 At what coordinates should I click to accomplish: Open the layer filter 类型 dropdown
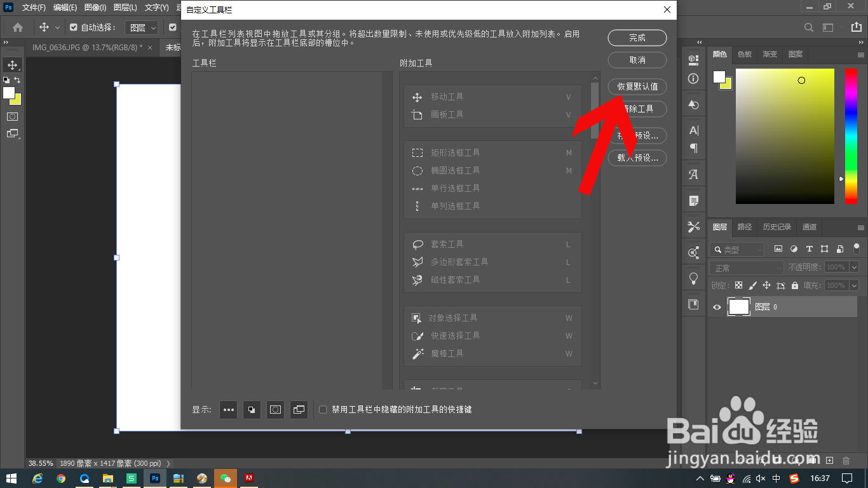(737, 250)
